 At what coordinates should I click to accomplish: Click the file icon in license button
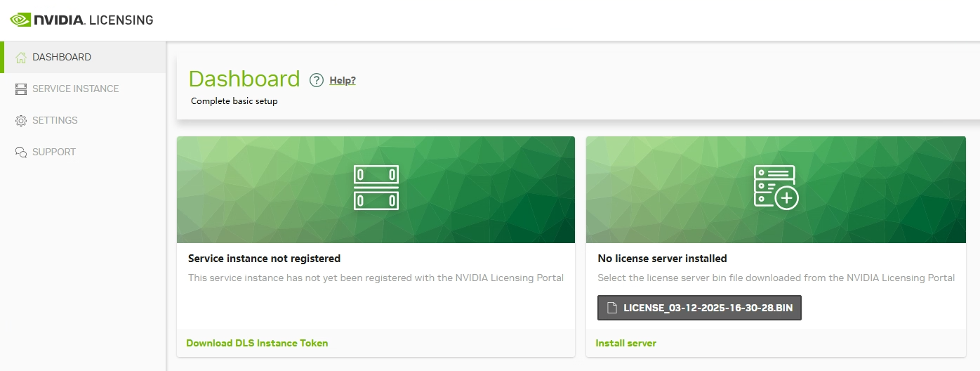click(612, 308)
